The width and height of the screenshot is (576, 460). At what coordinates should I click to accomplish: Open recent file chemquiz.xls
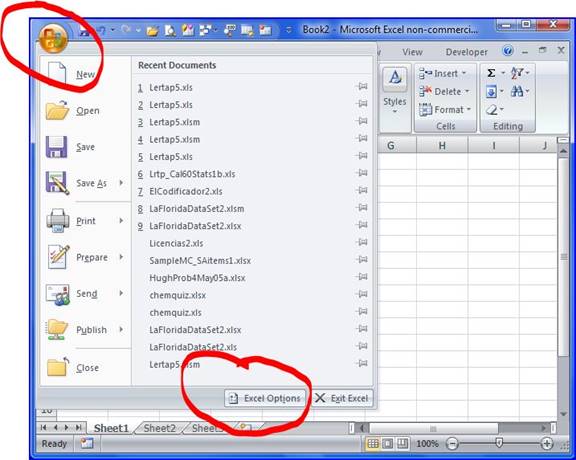tap(176, 313)
